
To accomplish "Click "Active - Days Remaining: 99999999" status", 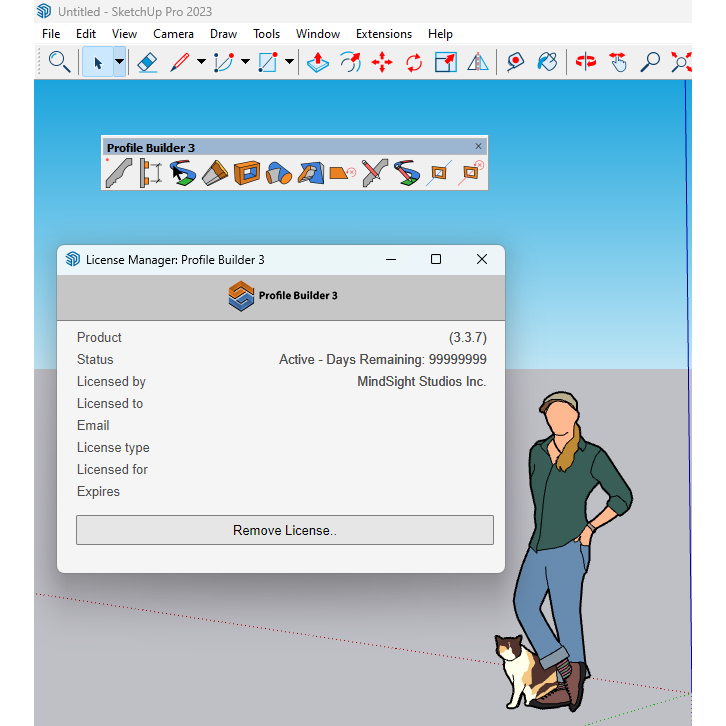I will [382, 360].
